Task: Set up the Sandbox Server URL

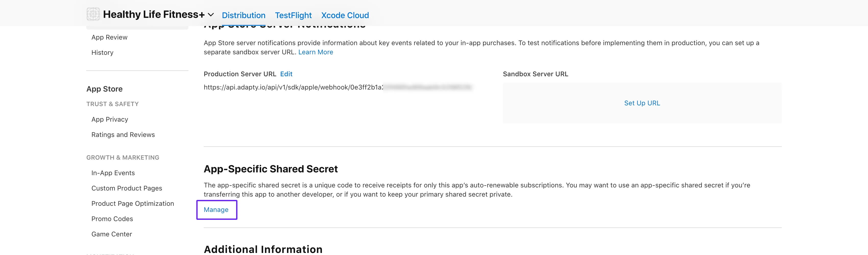Action: (642, 103)
